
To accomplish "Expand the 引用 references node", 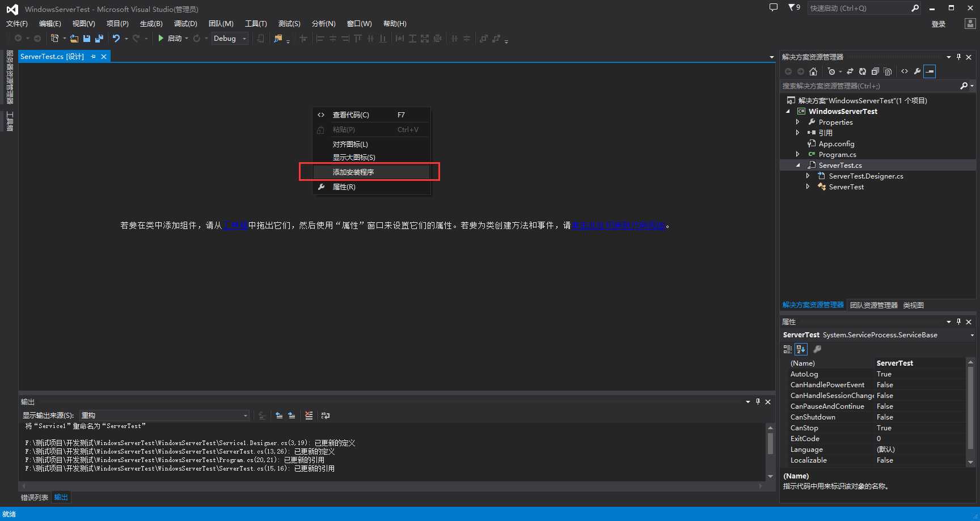I will pos(797,133).
